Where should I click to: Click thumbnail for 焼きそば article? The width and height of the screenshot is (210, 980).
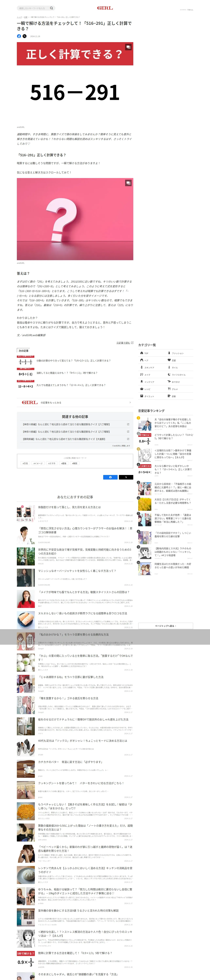(26, 811)
